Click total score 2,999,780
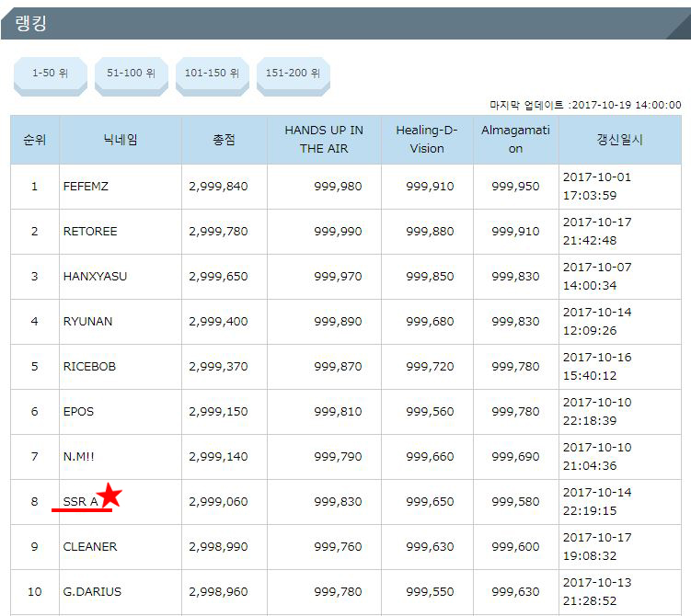Viewport: 691px width, 616px height. pos(219,232)
